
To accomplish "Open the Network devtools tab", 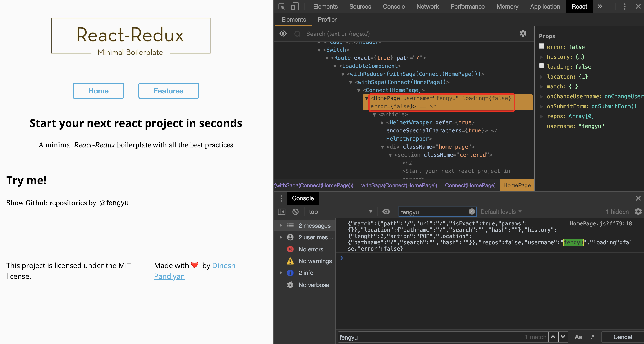I will (x=428, y=7).
